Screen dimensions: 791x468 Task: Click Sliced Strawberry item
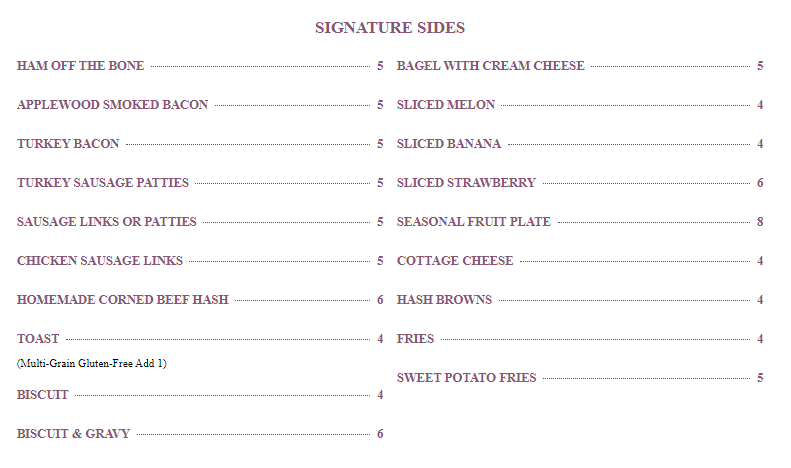pos(466,183)
